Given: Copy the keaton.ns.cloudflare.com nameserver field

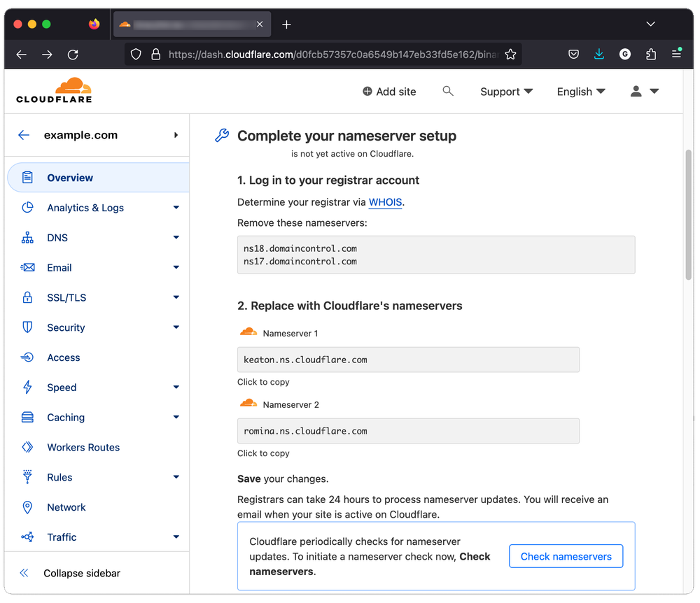Looking at the screenshot, I should [x=408, y=360].
